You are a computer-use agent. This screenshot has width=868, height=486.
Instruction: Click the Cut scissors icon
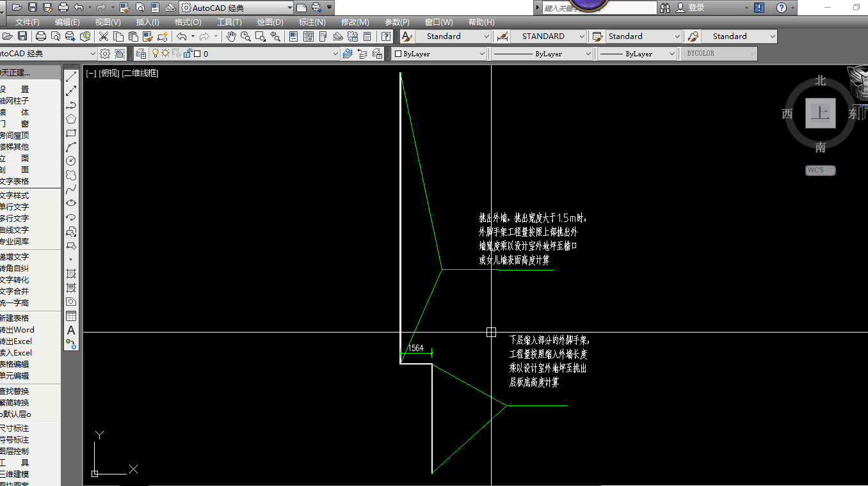104,36
